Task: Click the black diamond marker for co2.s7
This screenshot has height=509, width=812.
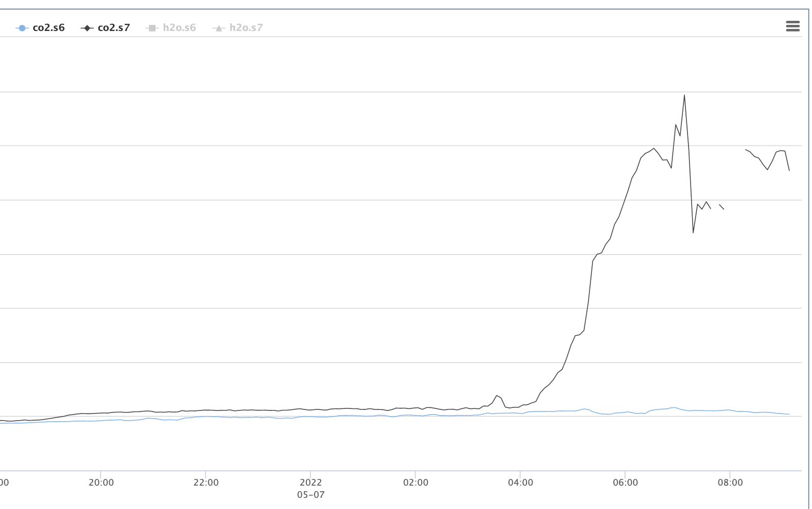Action: (x=87, y=28)
